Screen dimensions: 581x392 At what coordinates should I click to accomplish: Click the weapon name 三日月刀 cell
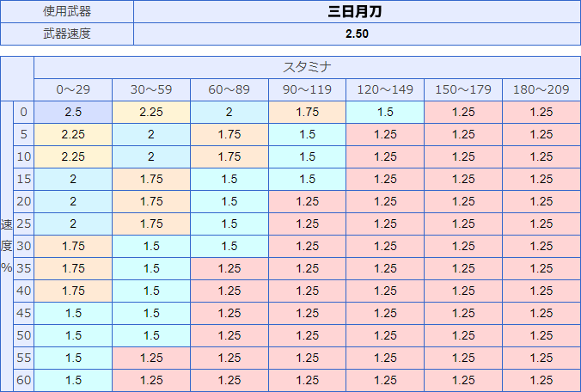(x=357, y=12)
